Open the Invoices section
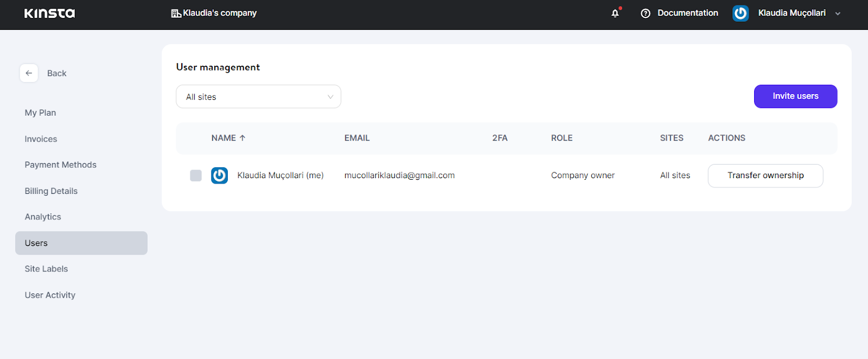 coord(41,139)
